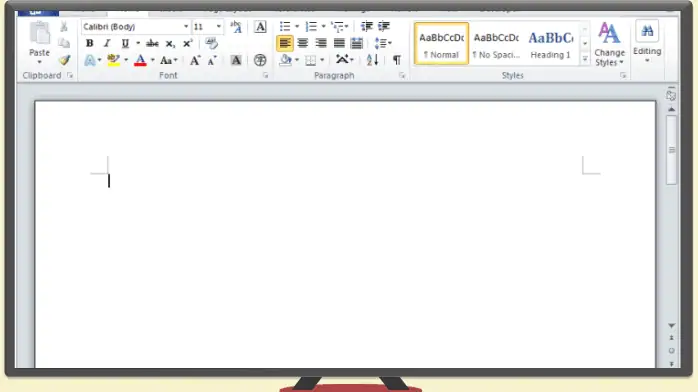
Task: Open the bullet library dropdown arrow
Action: (x=297, y=27)
